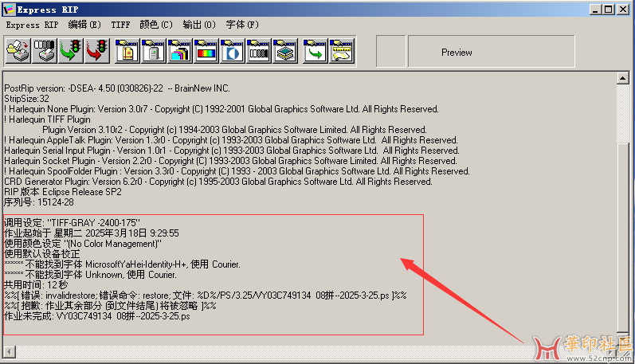Screen dimensions: 635x364
Task: Open the Express RIP menu
Action: point(32,25)
